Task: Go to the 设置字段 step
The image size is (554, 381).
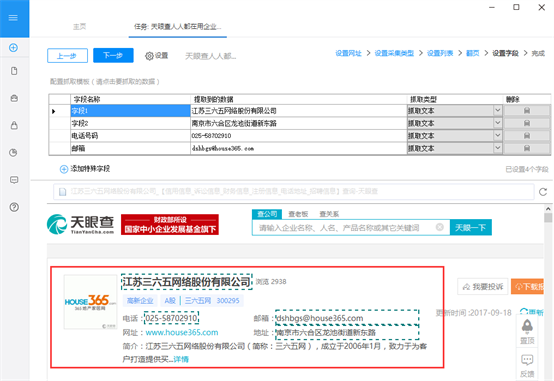Action: 505,53
